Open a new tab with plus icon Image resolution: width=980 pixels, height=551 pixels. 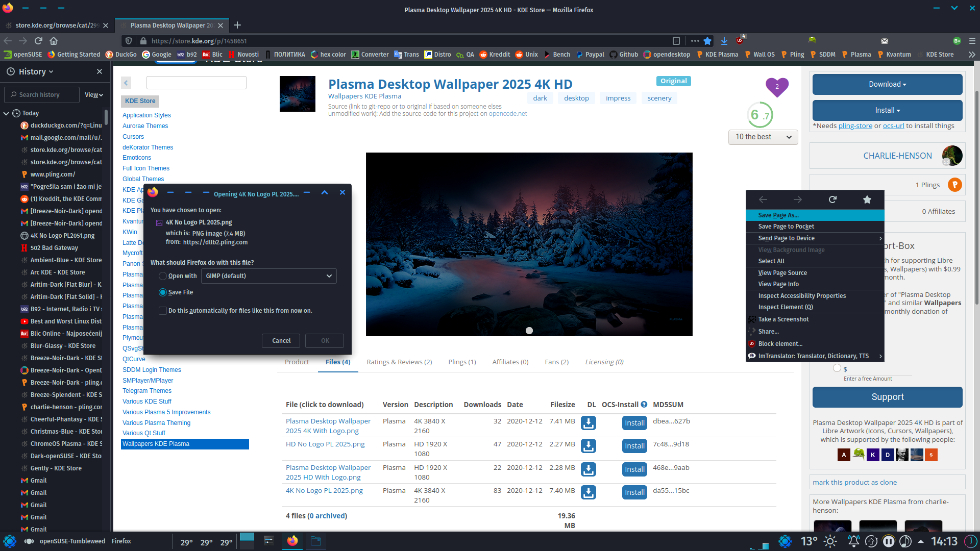coord(237,25)
